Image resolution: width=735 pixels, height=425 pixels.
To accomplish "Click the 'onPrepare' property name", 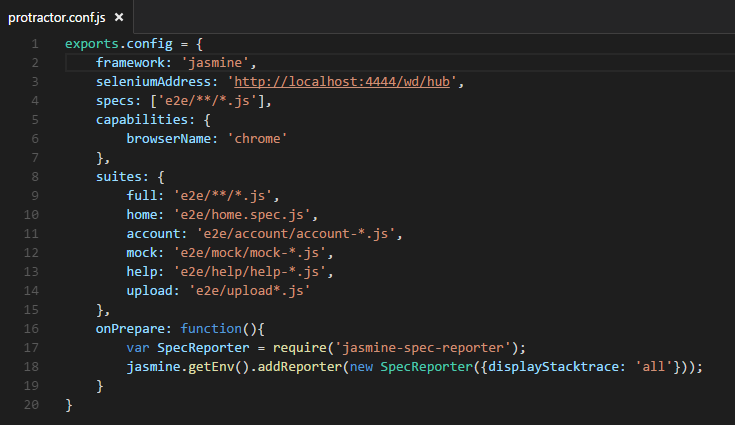I will coord(130,328).
